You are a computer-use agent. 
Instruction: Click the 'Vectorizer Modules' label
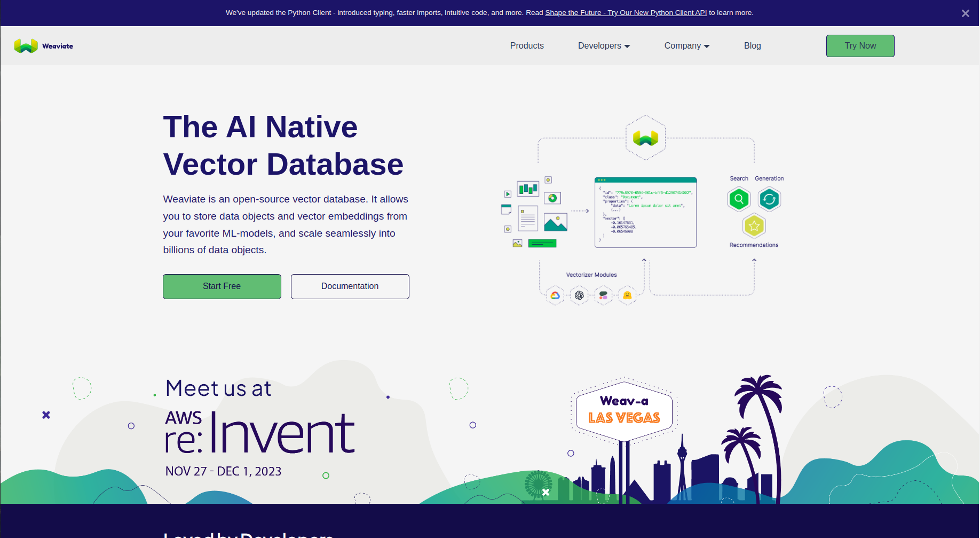[591, 275]
